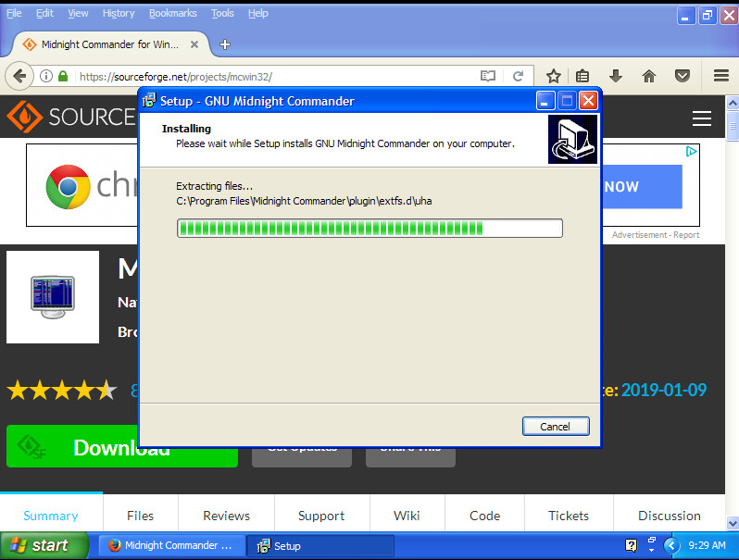Expand hidden tray icons with the arrow

point(671,545)
